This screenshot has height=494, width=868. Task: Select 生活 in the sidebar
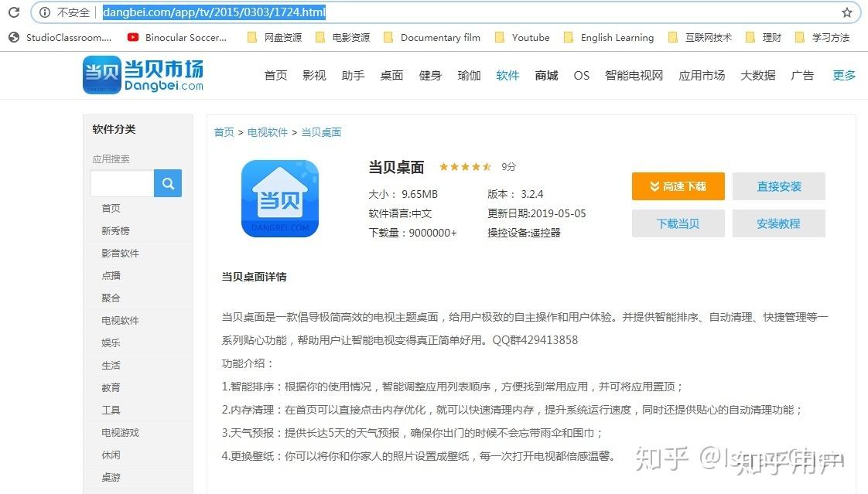coord(111,365)
